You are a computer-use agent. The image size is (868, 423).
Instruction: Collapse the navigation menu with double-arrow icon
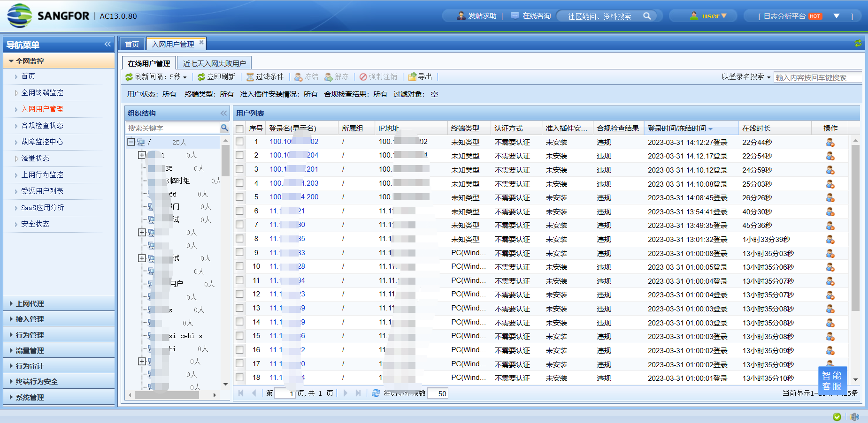point(108,45)
